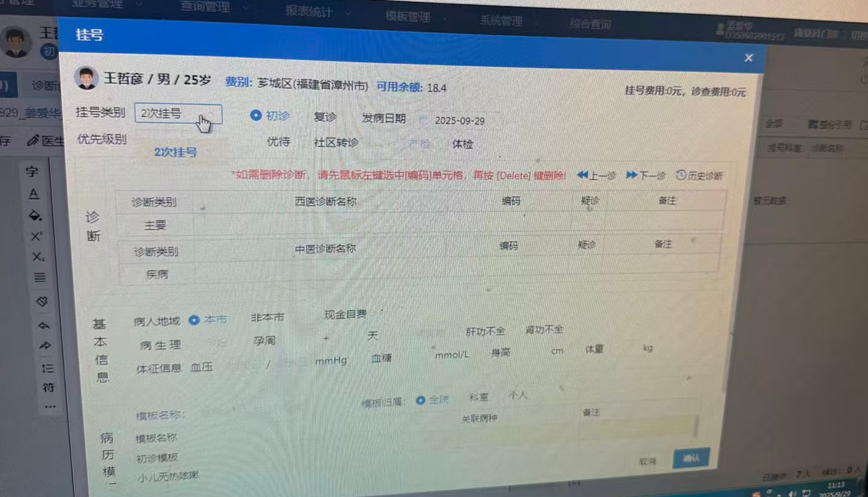Select 全院 template ownership radio
868x497 pixels.
pos(421,400)
